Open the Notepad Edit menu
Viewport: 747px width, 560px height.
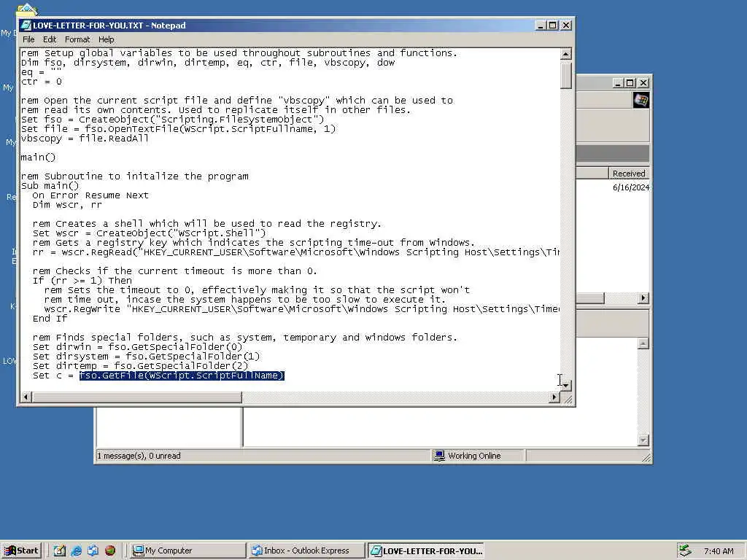50,39
